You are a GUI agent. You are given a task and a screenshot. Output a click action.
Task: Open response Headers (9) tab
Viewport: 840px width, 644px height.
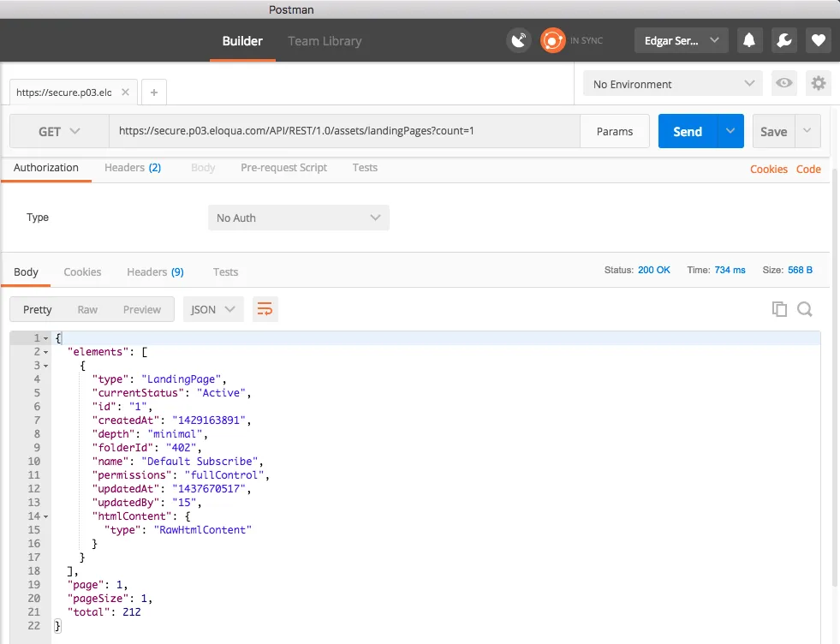point(155,272)
